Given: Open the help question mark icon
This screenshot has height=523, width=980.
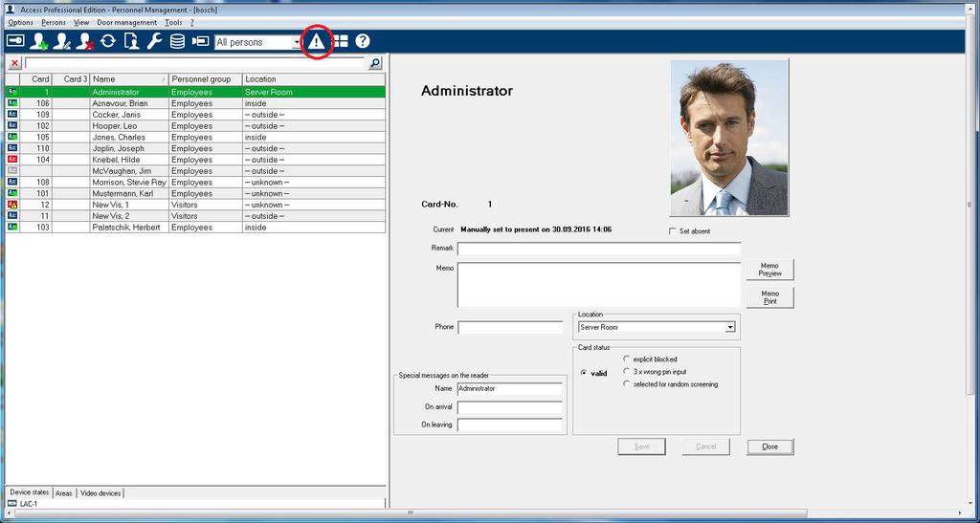Looking at the screenshot, I should click(x=363, y=41).
